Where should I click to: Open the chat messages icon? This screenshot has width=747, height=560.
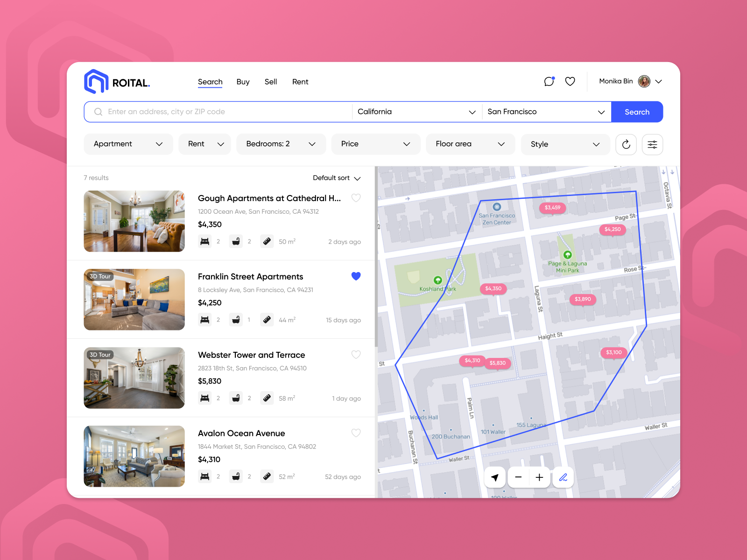click(x=549, y=82)
